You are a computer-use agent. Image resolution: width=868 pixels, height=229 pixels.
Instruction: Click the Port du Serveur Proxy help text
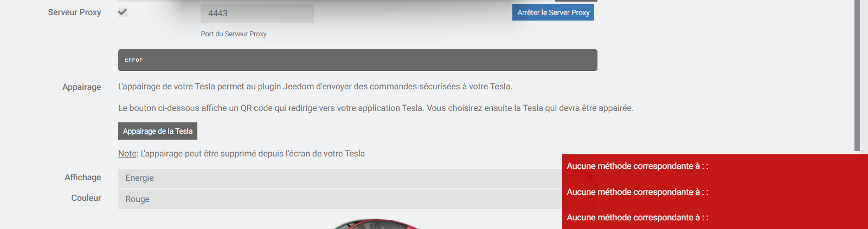[234, 34]
